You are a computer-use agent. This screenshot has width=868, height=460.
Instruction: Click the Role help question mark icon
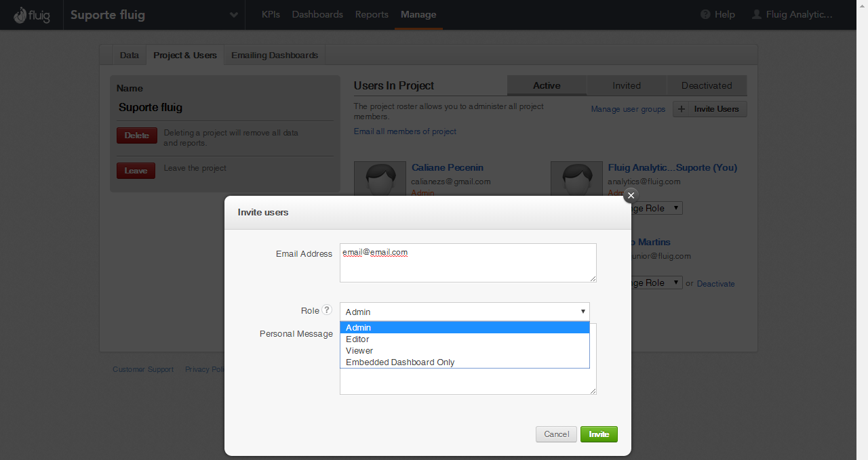[327, 310]
